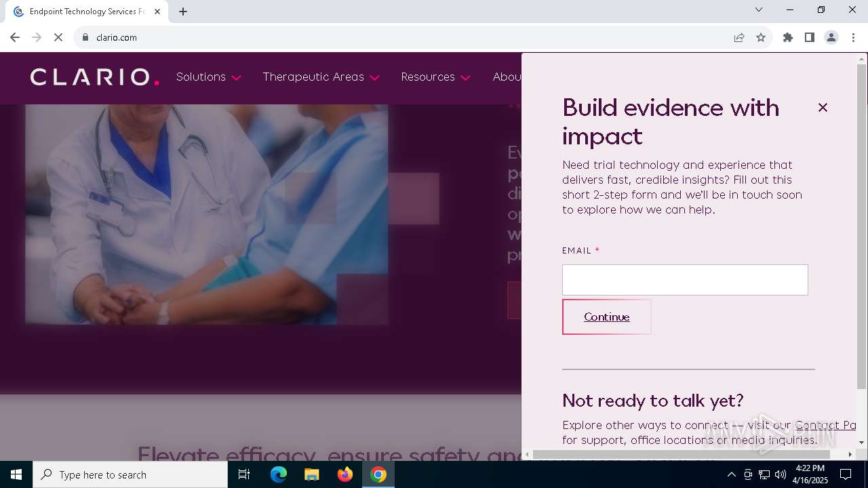868x488 pixels.
Task: Open the About navigation item
Action: tap(507, 77)
